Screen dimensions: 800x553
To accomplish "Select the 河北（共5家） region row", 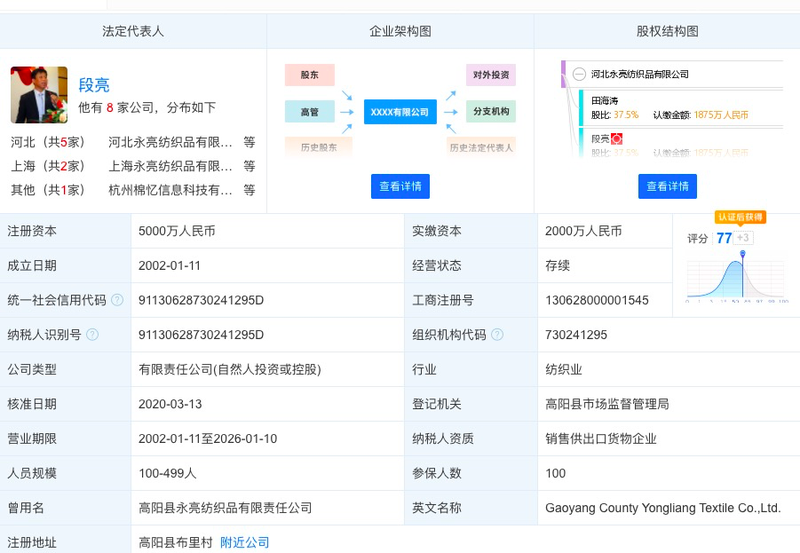I will (x=133, y=142).
